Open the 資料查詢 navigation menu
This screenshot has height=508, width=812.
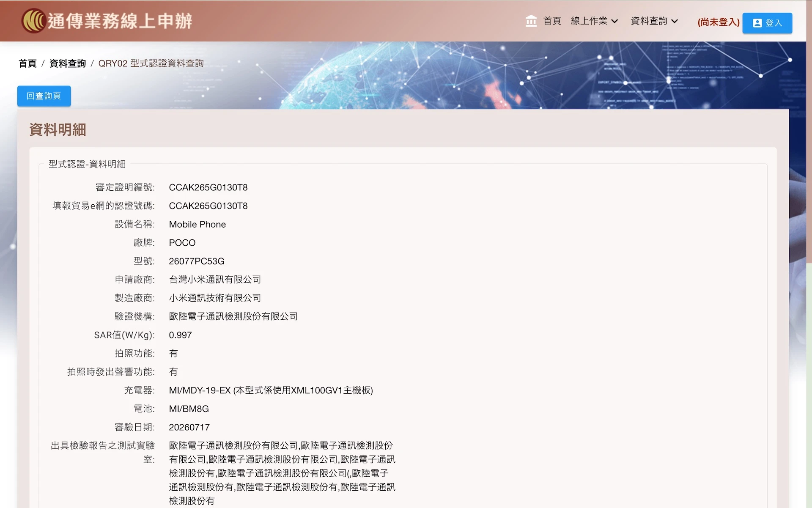[x=654, y=21]
